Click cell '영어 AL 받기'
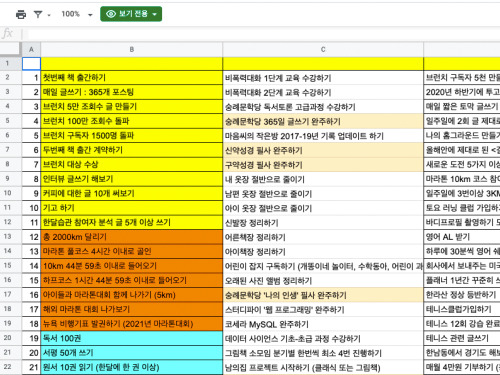Image resolution: width=500 pixels, height=375 pixels. pyautogui.click(x=462, y=237)
